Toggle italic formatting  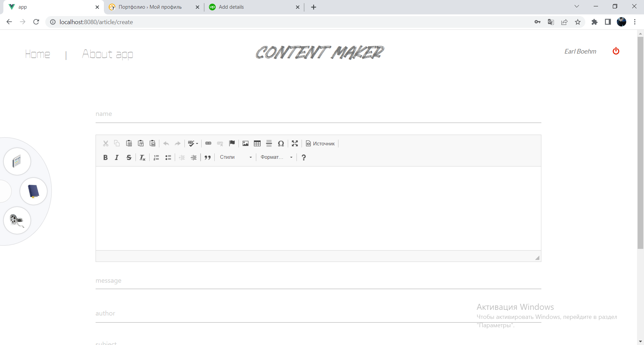117,157
